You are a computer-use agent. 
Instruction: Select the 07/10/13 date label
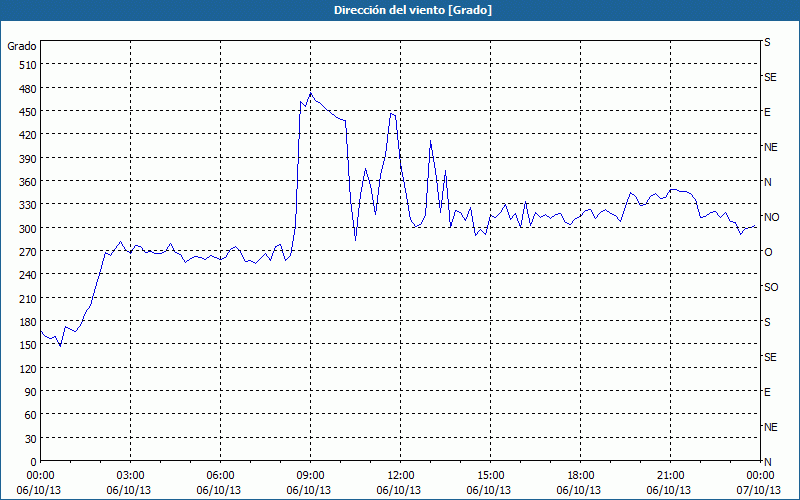coord(760,490)
